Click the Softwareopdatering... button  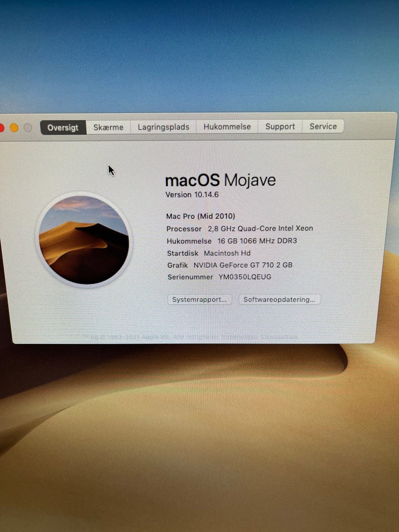pos(279,300)
